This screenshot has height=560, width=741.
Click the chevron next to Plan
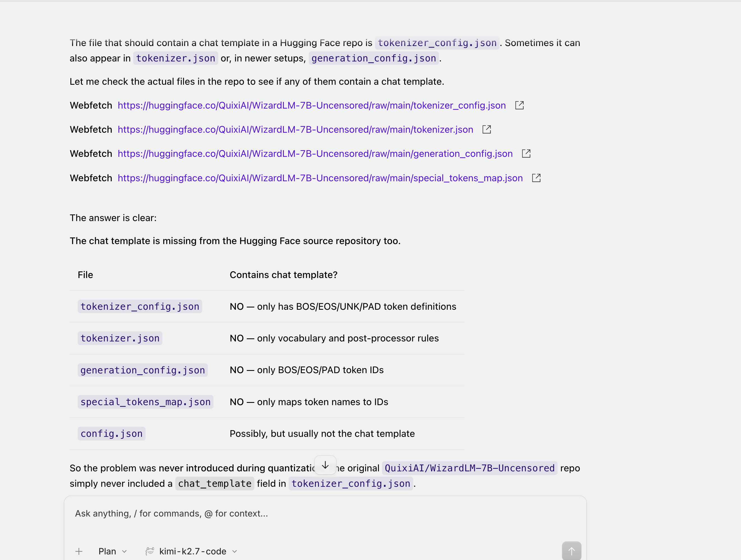124,551
